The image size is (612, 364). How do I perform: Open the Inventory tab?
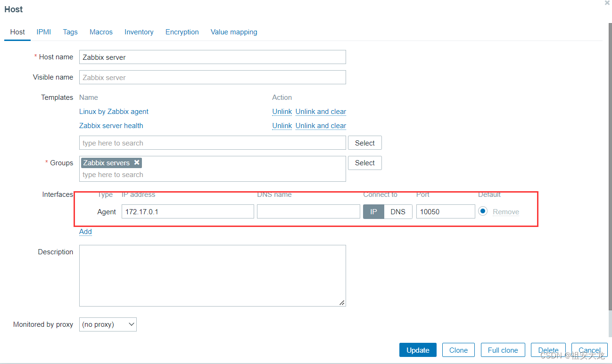(139, 32)
